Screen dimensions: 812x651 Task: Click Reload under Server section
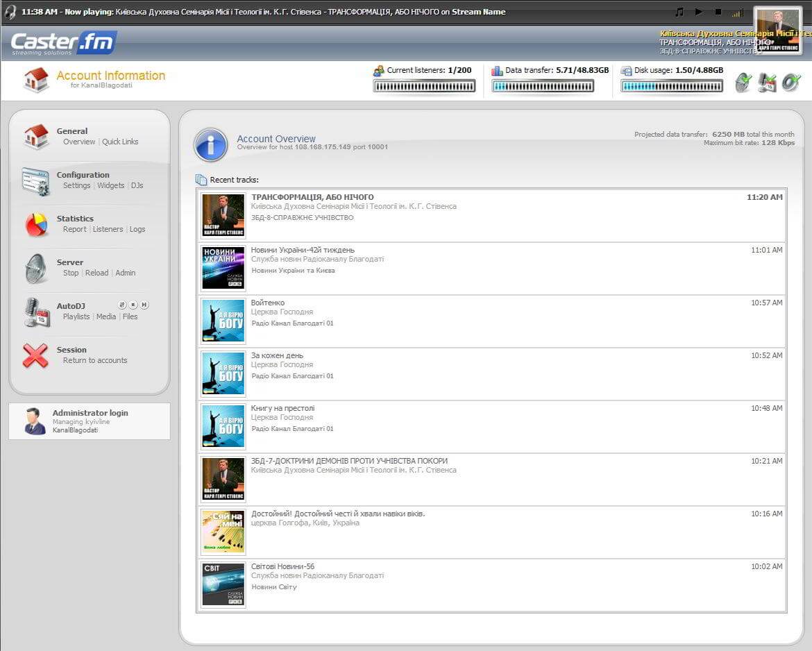(96, 273)
